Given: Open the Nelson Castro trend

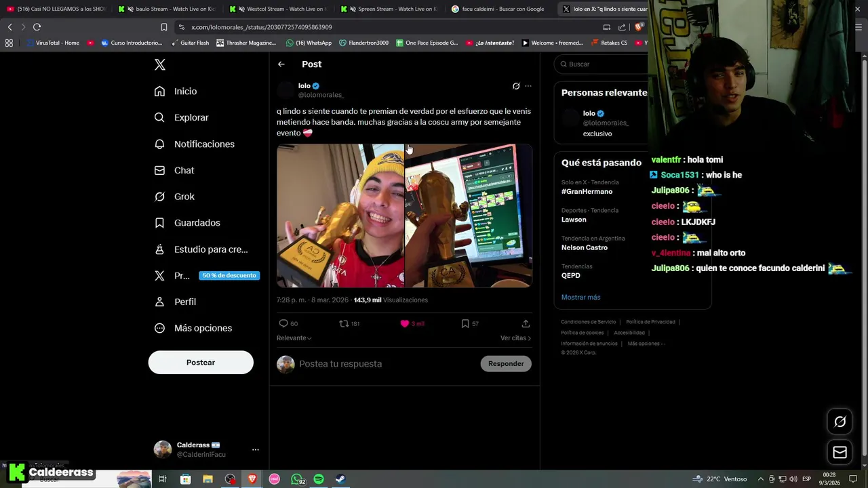Looking at the screenshot, I should click(585, 248).
